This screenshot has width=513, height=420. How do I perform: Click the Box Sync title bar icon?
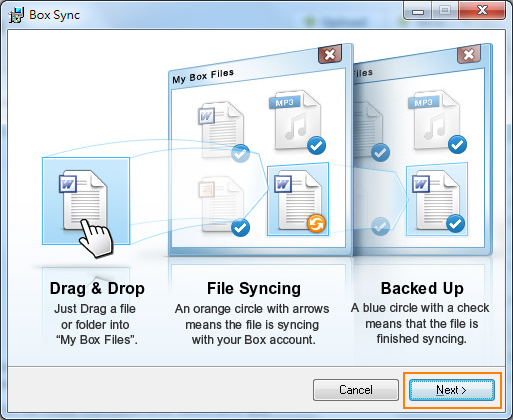click(x=16, y=15)
